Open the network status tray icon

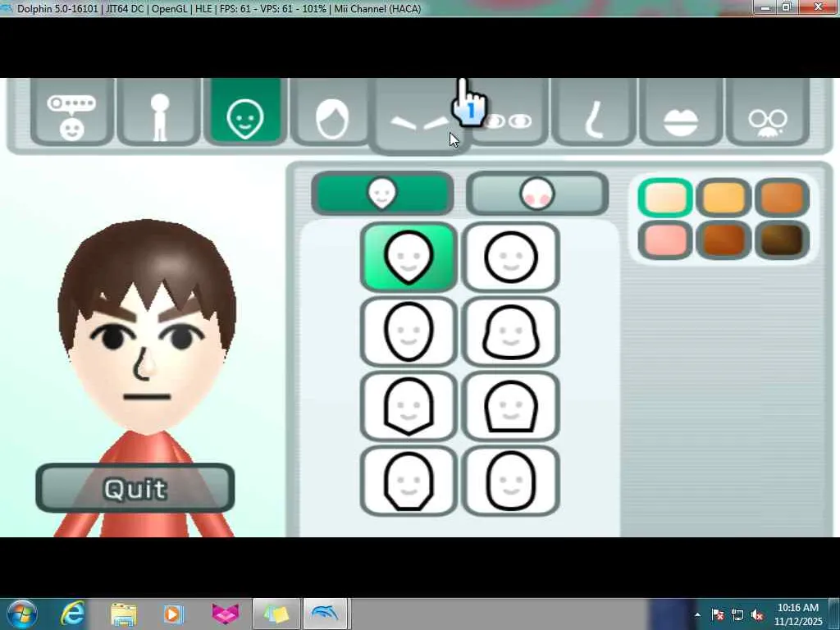point(737,614)
